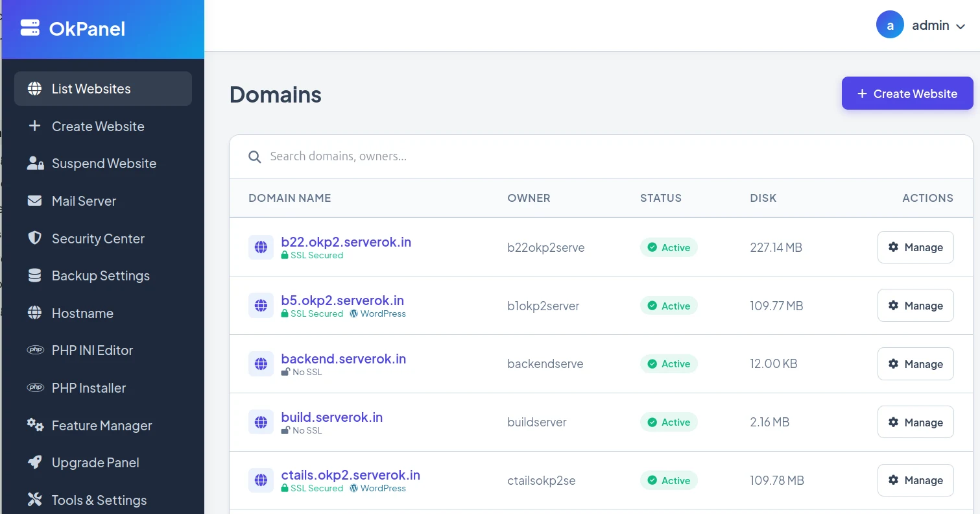980x514 pixels.
Task: Click owner name b22okp2serve
Action: coord(545,247)
